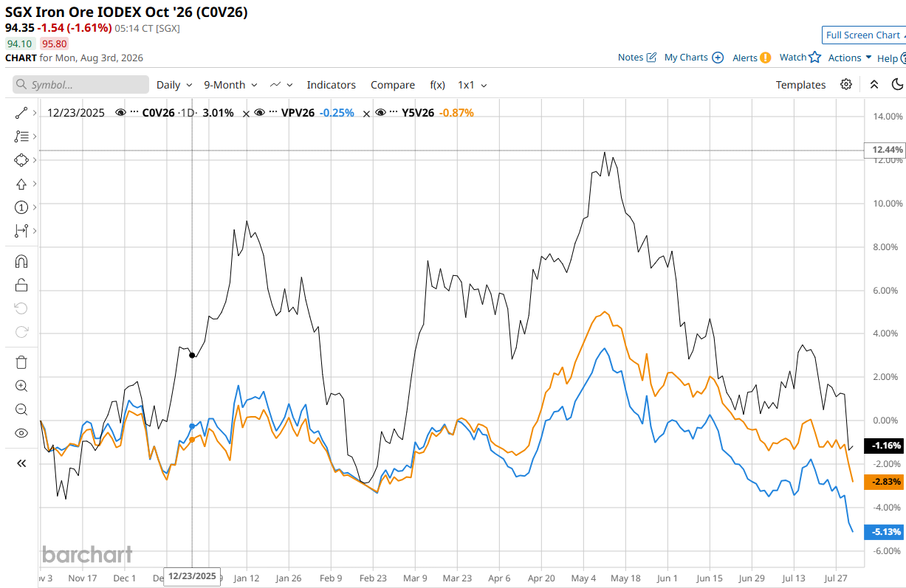The height and width of the screenshot is (588, 906).
Task: Click the Watch star icon
Action: coord(815,57)
